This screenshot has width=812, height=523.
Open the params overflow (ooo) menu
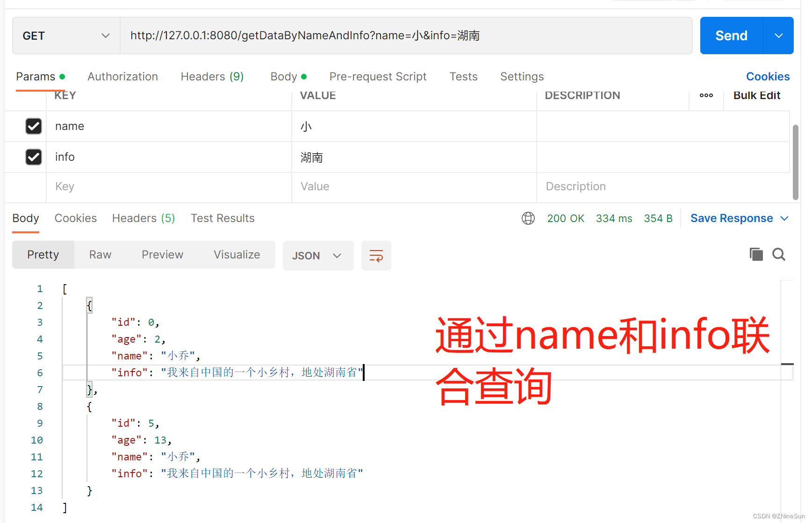[706, 95]
